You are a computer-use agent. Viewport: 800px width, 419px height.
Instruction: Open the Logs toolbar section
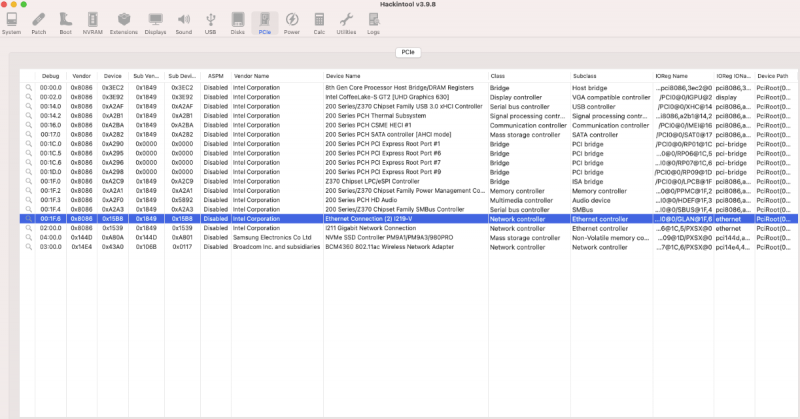[x=373, y=23]
